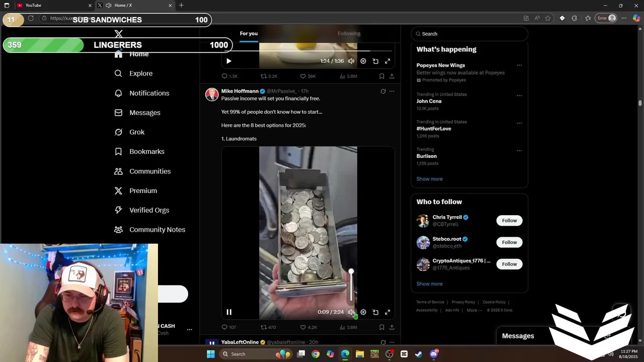
Task: Open more options for Popeyes New Wings
Action: click(x=519, y=65)
